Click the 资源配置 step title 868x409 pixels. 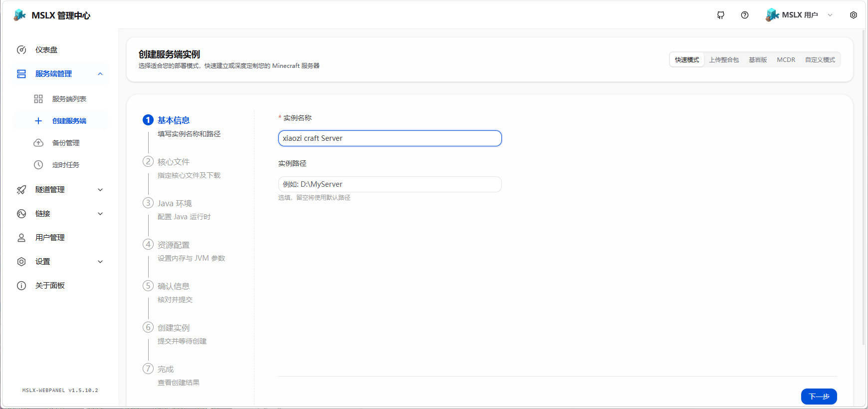click(174, 245)
